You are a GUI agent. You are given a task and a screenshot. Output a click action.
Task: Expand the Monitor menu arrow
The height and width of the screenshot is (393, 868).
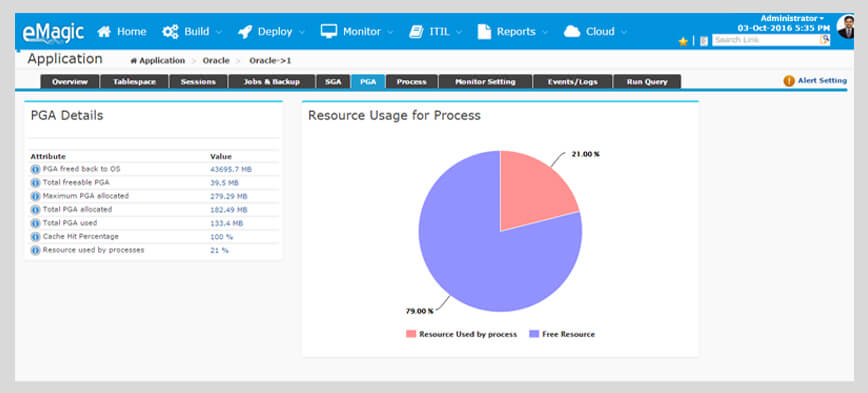390,32
